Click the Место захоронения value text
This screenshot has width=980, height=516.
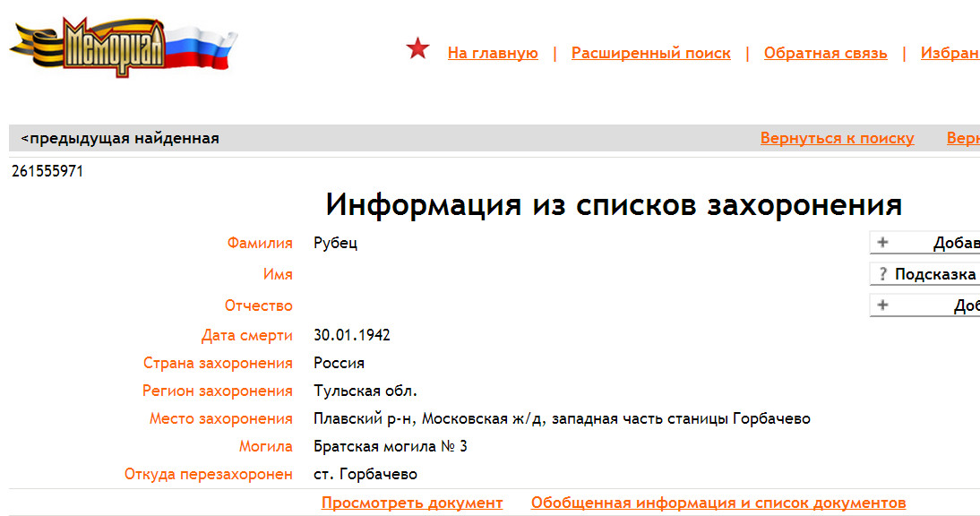(x=561, y=418)
